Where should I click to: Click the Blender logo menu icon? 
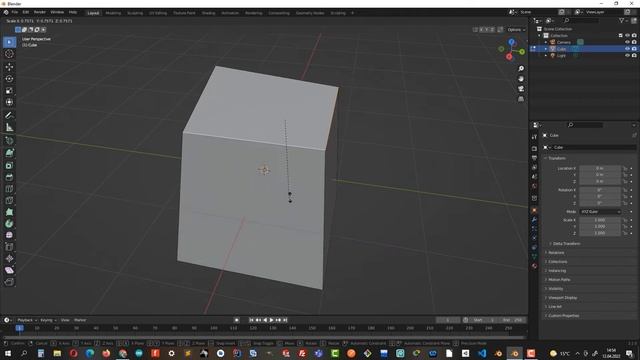point(6,13)
